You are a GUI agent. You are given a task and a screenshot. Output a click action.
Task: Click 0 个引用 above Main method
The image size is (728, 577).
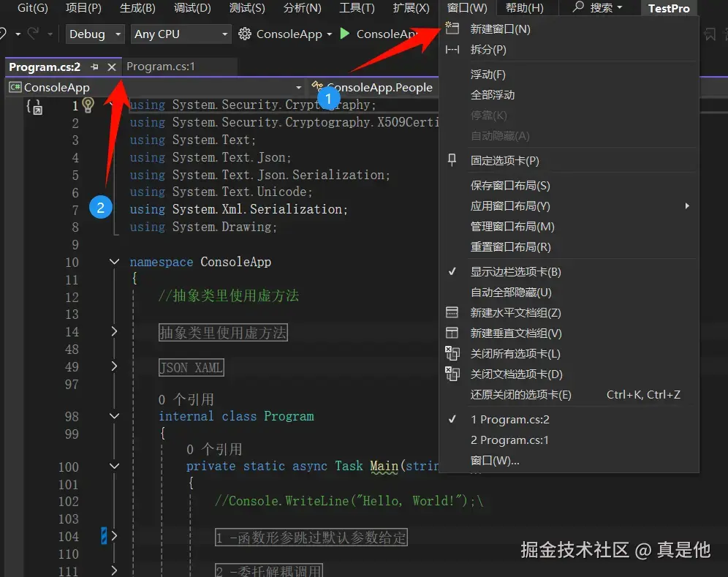pyautogui.click(x=214, y=449)
